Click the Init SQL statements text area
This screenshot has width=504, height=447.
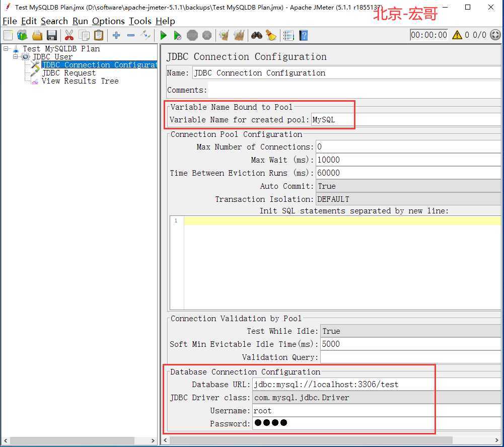coord(342,263)
